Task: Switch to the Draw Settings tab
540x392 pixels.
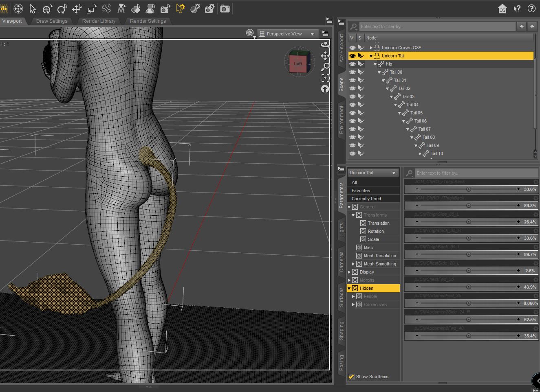Action: click(x=52, y=21)
